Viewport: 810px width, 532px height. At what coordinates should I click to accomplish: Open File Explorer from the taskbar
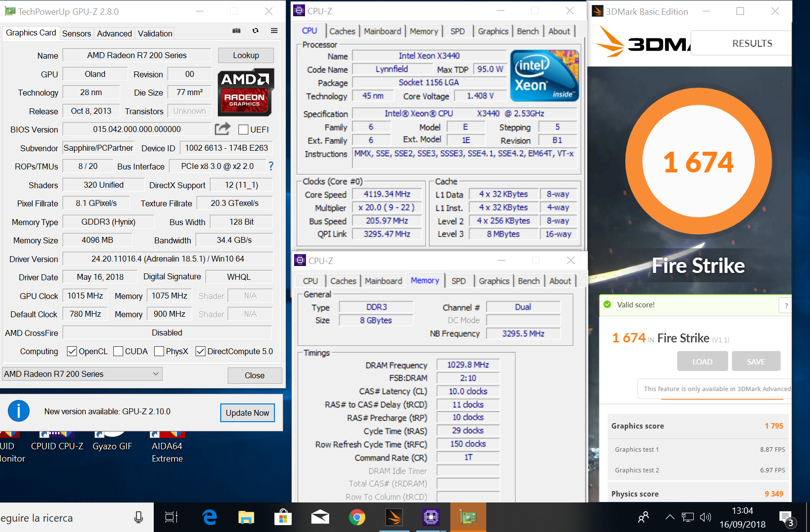coord(246,517)
